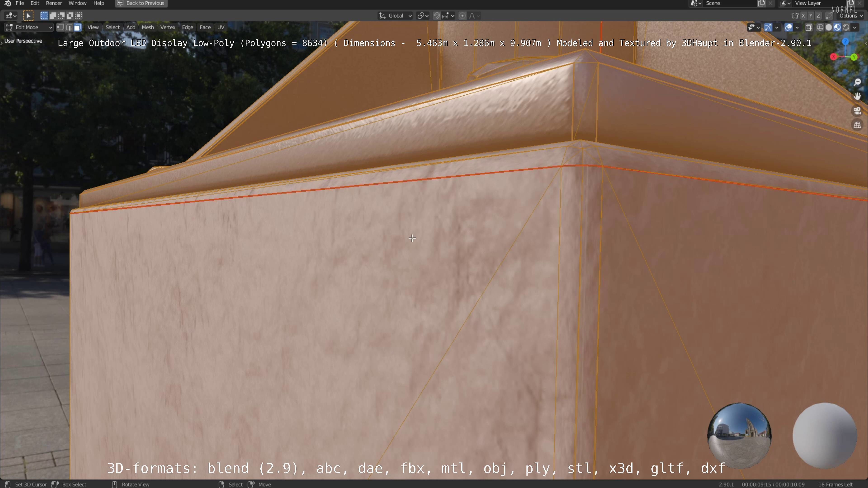Open the Add menu
868x488 pixels.
[x=131, y=28]
